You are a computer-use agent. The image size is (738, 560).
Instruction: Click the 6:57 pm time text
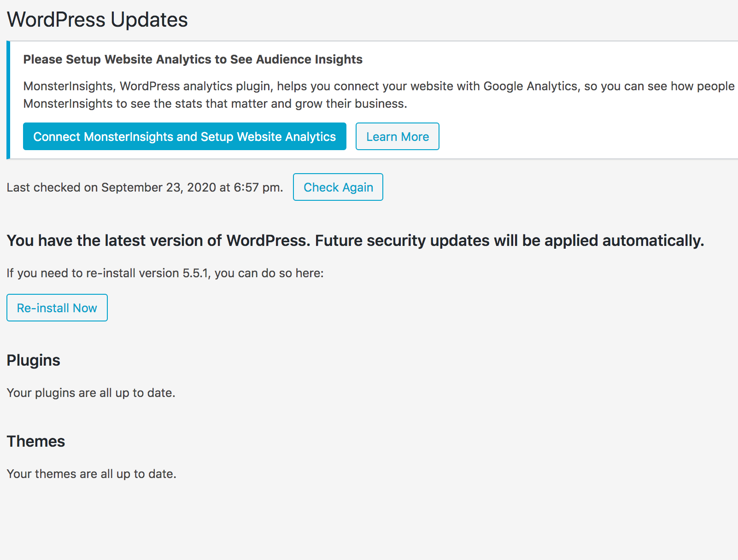pos(258,187)
